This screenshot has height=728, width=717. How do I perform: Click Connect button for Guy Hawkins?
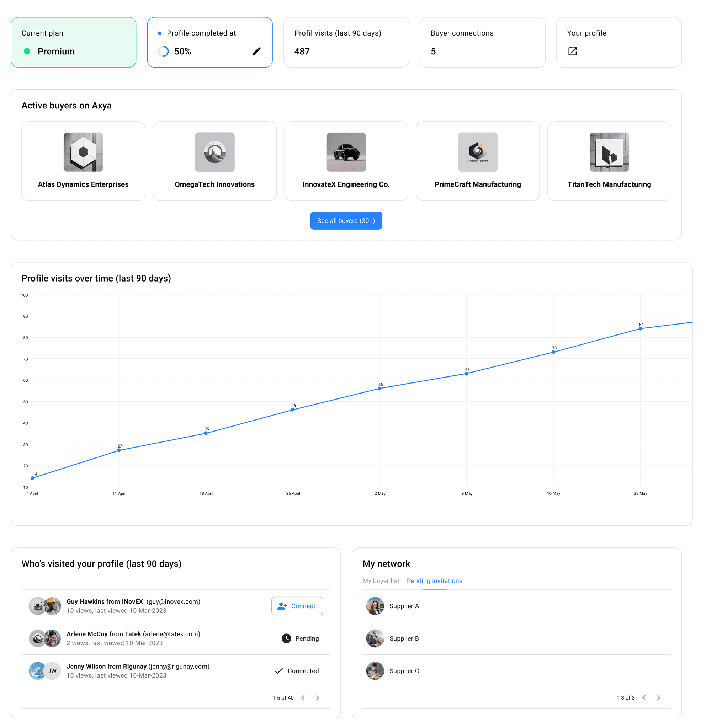(x=297, y=605)
